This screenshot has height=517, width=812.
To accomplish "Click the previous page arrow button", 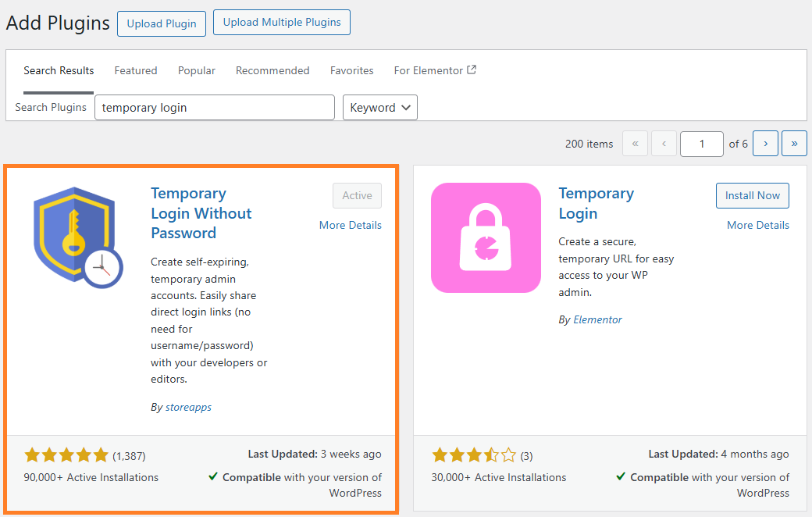I will (664, 144).
